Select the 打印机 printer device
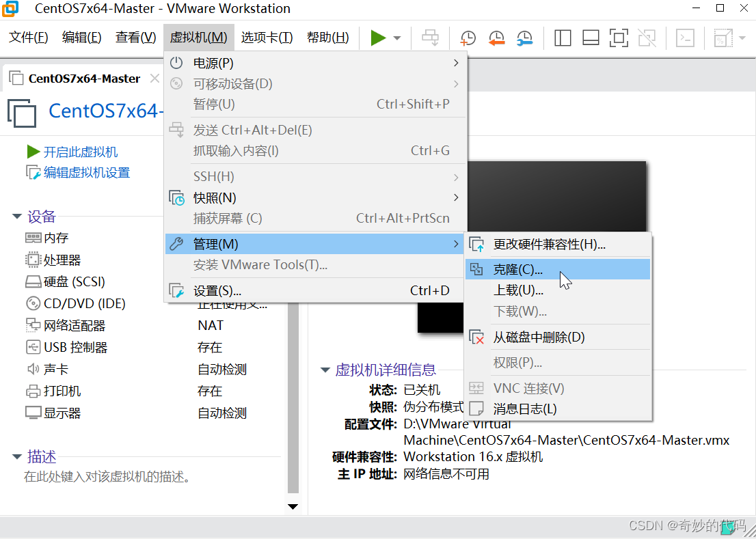756x539 pixels. click(x=53, y=391)
